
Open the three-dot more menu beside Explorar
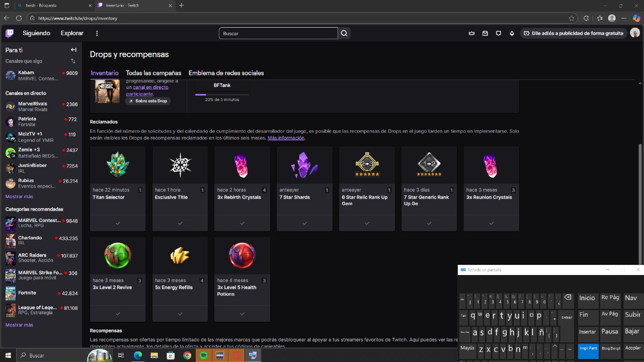tap(97, 33)
